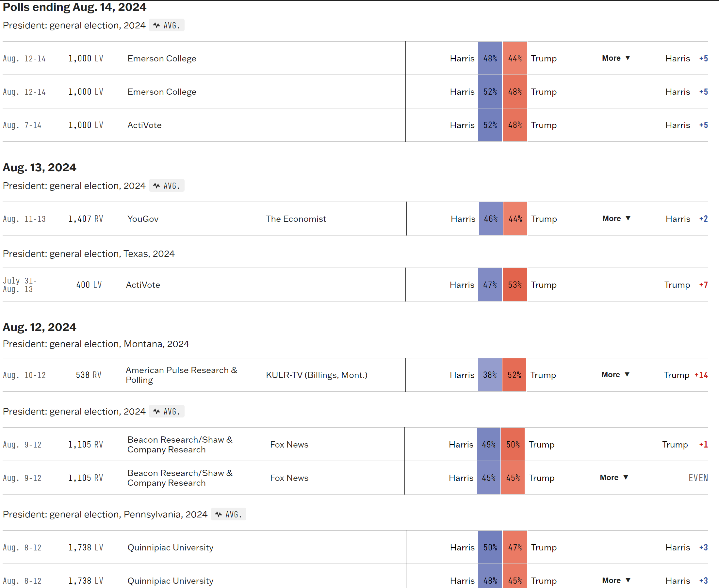Image resolution: width=719 pixels, height=588 pixels.
Task: Expand More on Emerson College 48%-44% row
Action: point(616,58)
